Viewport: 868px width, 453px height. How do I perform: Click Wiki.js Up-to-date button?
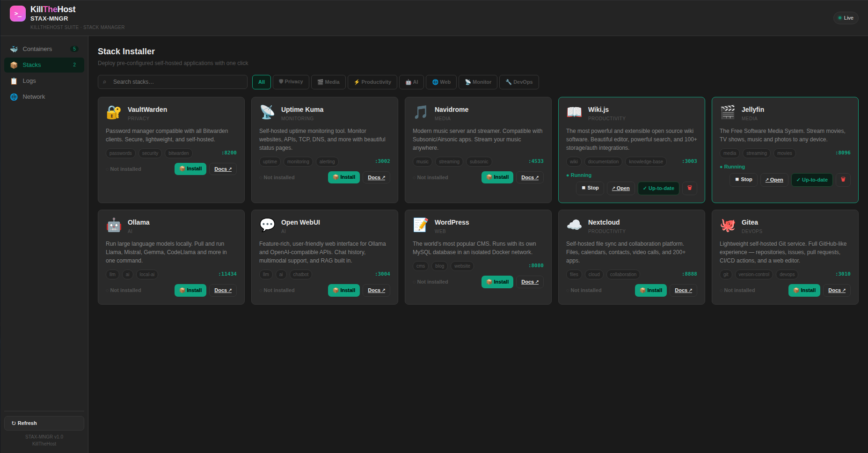coord(658,188)
